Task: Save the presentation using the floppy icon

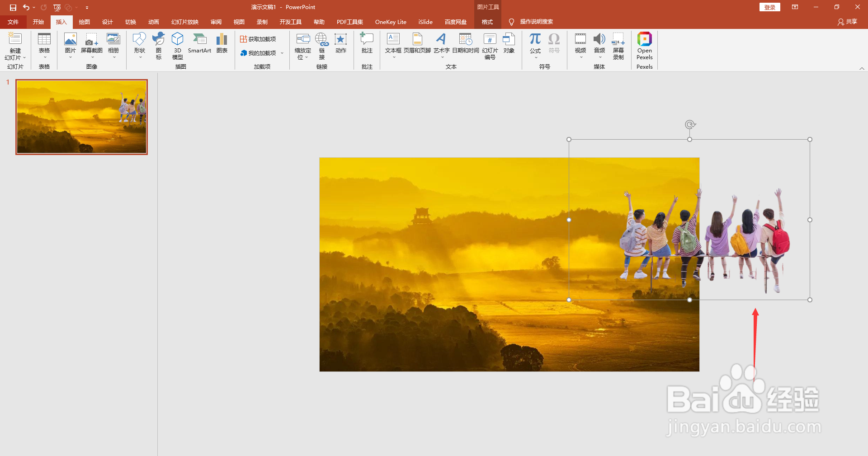Action: point(13,7)
